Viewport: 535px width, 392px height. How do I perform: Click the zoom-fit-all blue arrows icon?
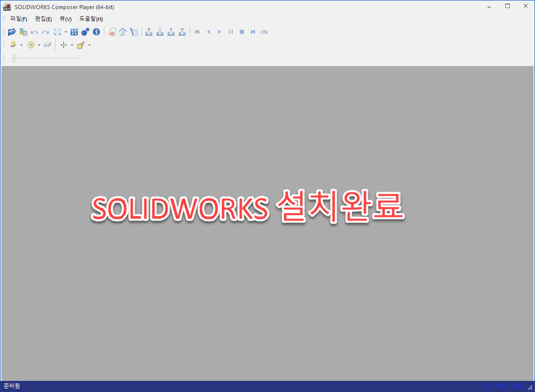74,32
